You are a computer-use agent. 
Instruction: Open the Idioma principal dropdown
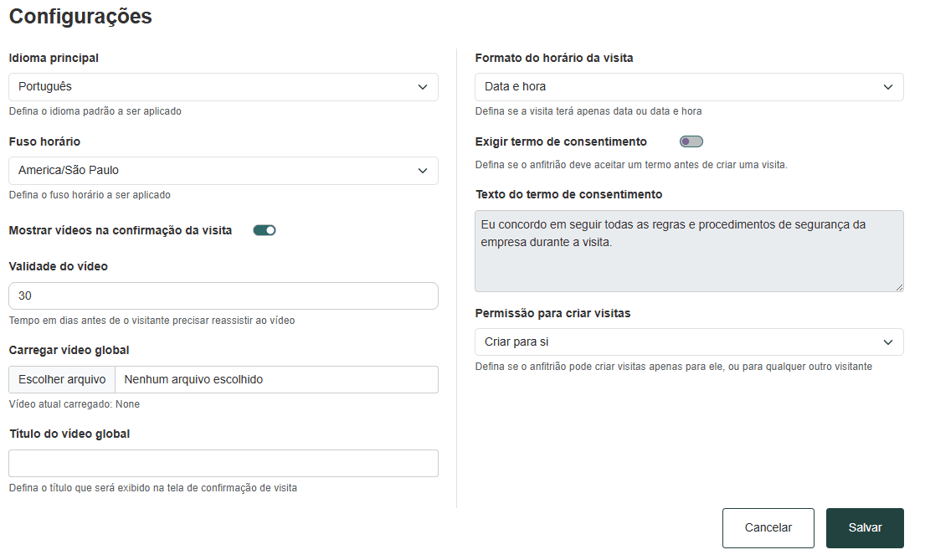coord(223,87)
